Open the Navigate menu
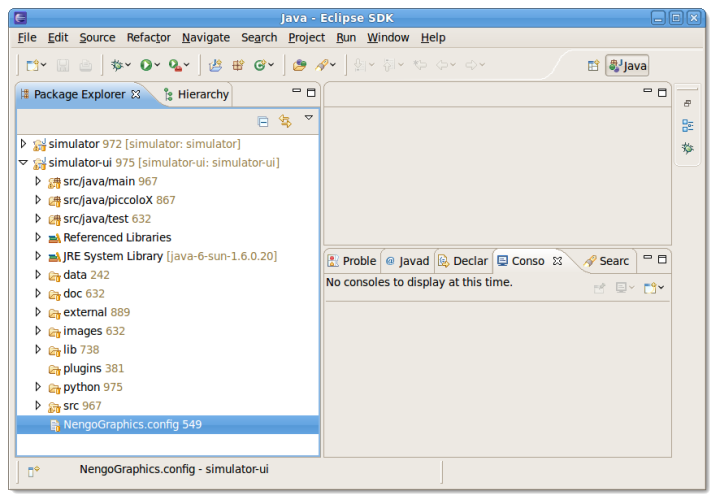The width and height of the screenshot is (720, 504). coord(206,38)
